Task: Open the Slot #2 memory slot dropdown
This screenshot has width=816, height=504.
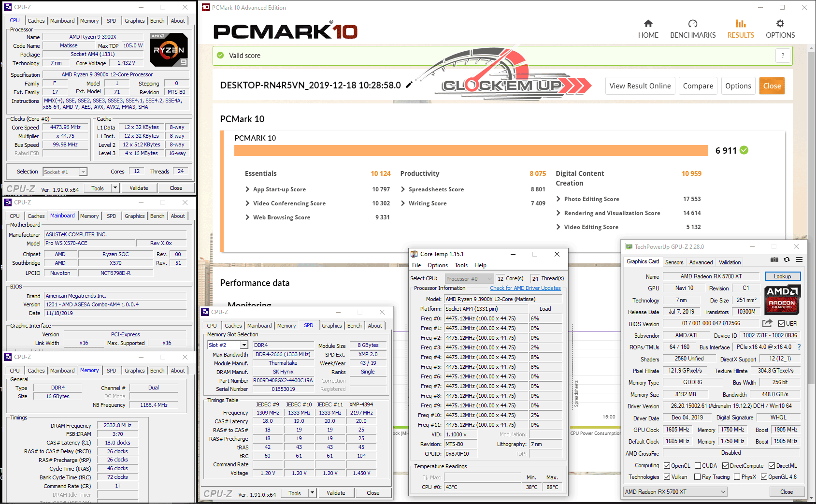Action: click(244, 345)
